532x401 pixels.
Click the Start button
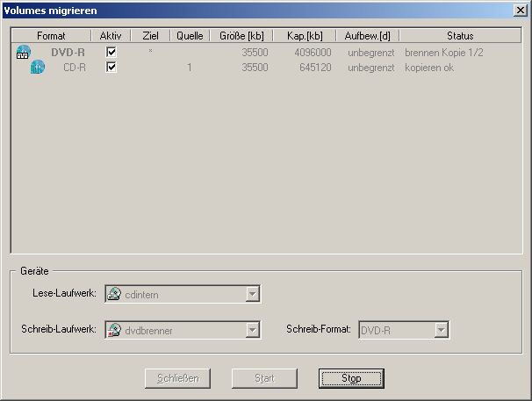pyautogui.click(x=264, y=378)
